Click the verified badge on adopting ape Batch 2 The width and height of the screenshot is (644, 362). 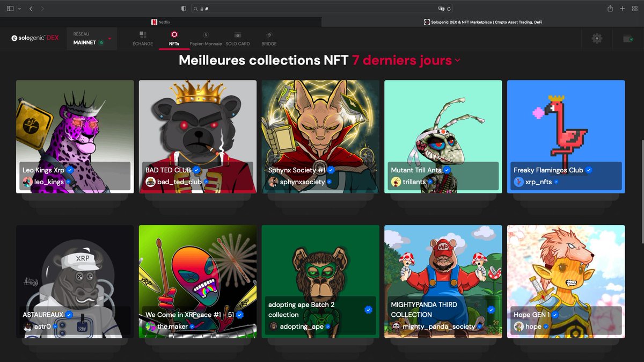click(368, 309)
